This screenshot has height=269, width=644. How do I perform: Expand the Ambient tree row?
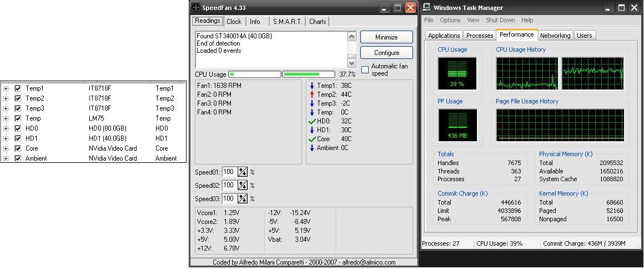click(6, 158)
